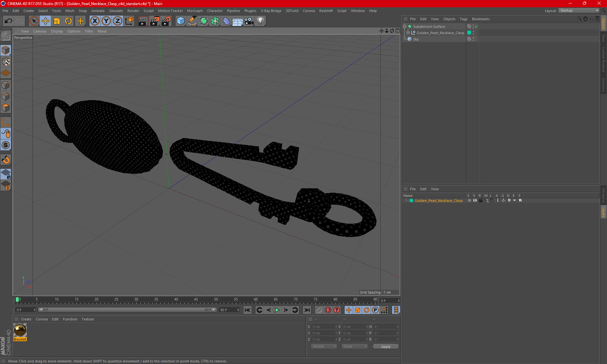607x364 pixels.
Task: Jump to the start of animation
Action: point(248,310)
